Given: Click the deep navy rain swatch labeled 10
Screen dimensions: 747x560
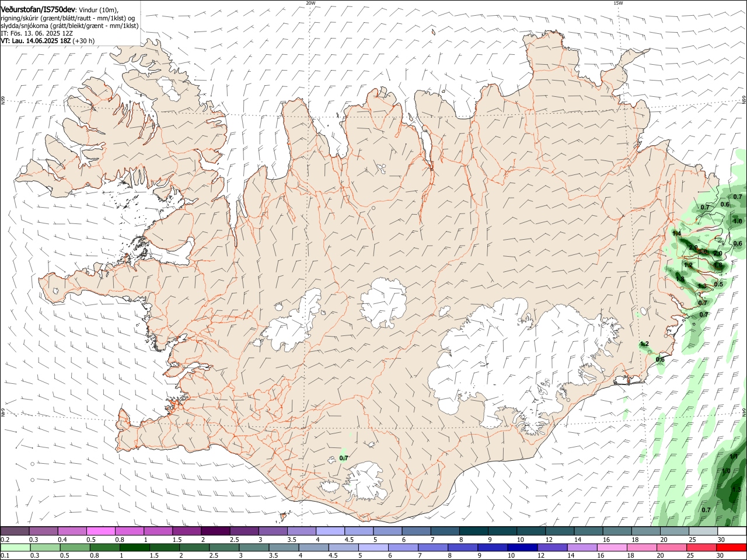Looking at the screenshot, I should tap(522, 547).
